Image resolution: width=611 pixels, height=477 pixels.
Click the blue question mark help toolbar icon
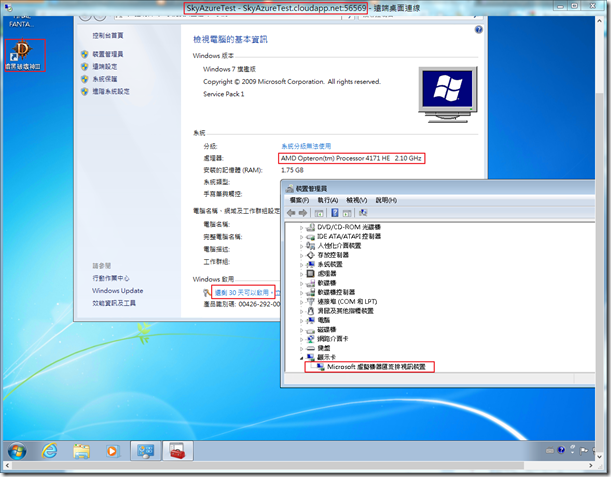(x=334, y=212)
